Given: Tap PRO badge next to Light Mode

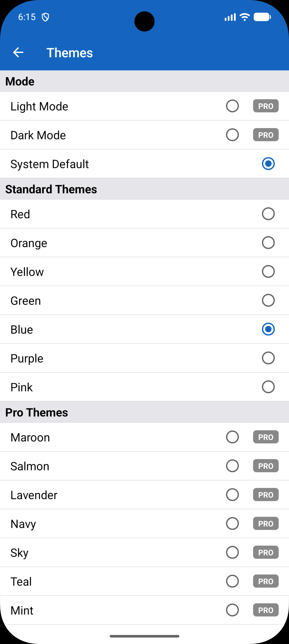Looking at the screenshot, I should (x=266, y=106).
